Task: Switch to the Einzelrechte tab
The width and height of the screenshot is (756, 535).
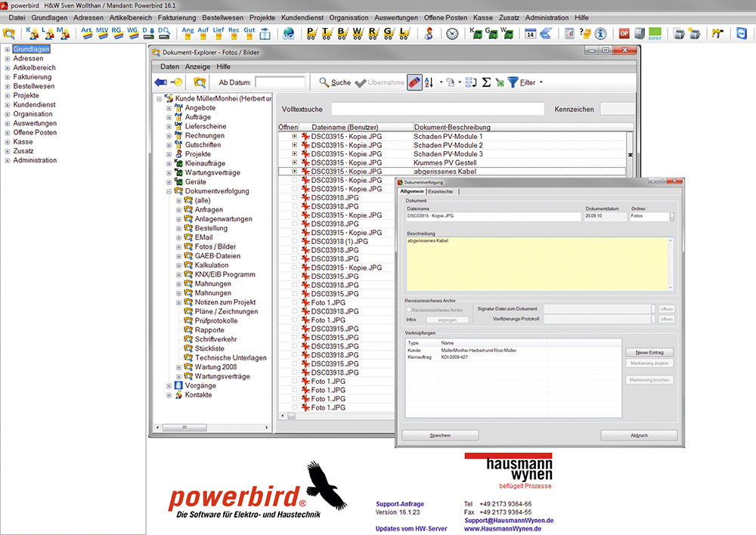Action: [441, 192]
